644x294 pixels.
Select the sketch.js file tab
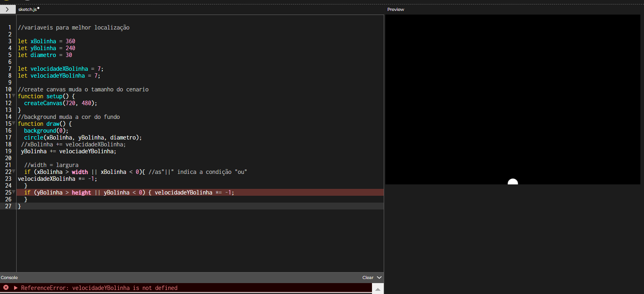[x=28, y=9]
